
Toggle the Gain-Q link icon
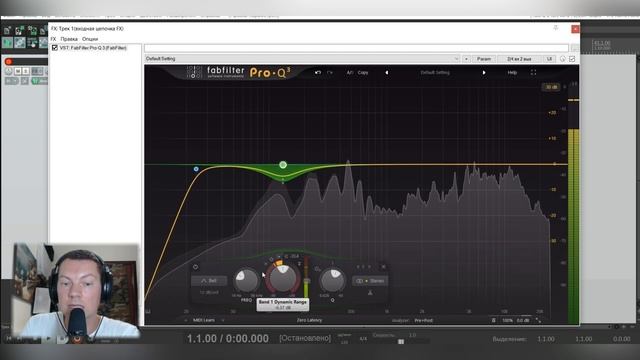click(x=317, y=269)
